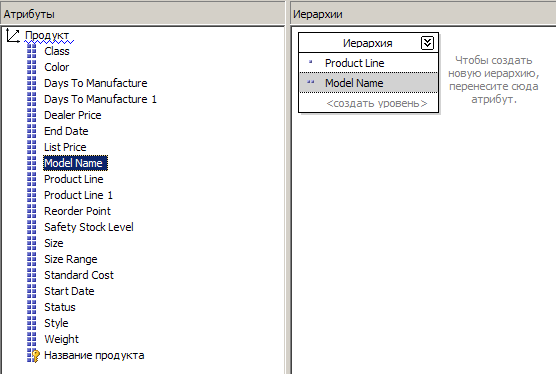Click the icon beside Safety Stock Level

32,227
